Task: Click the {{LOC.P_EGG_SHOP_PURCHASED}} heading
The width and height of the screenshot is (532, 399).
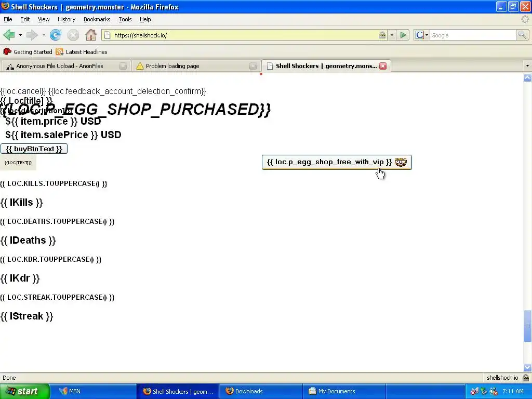Action: tap(135, 109)
